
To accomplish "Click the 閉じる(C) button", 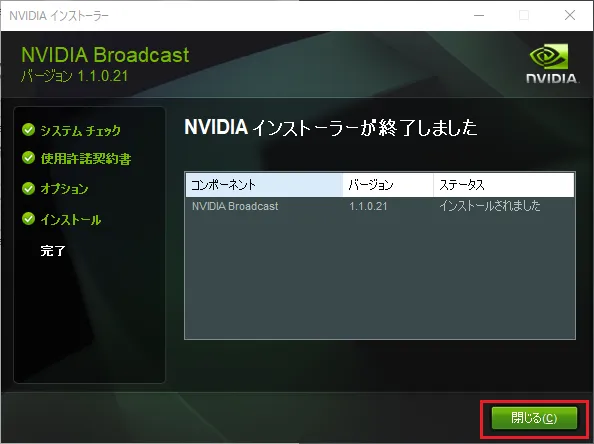I will click(x=534, y=418).
